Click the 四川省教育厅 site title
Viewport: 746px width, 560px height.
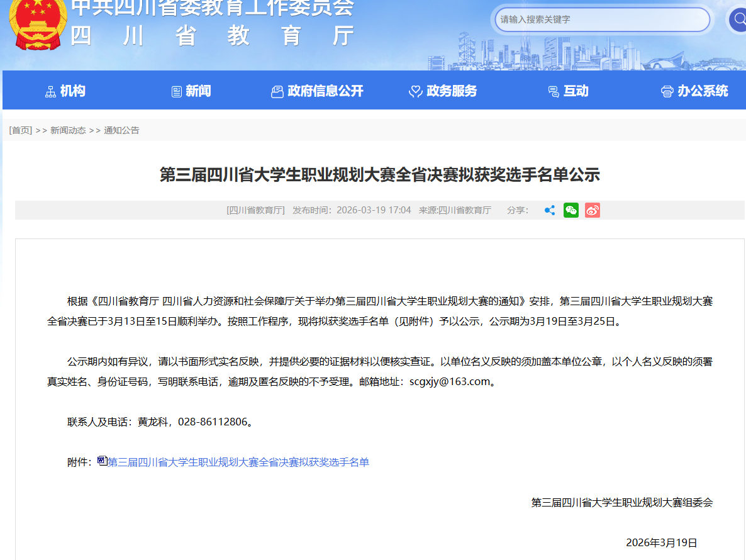pos(212,36)
